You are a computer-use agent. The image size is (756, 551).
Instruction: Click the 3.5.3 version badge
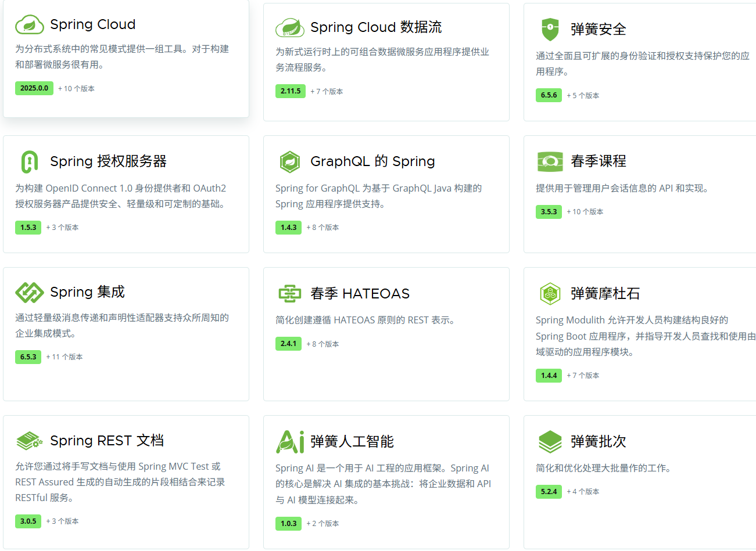pos(549,212)
